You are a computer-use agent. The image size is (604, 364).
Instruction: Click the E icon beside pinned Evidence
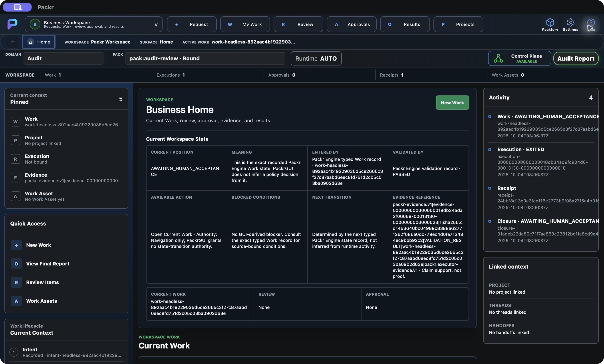[16, 178]
